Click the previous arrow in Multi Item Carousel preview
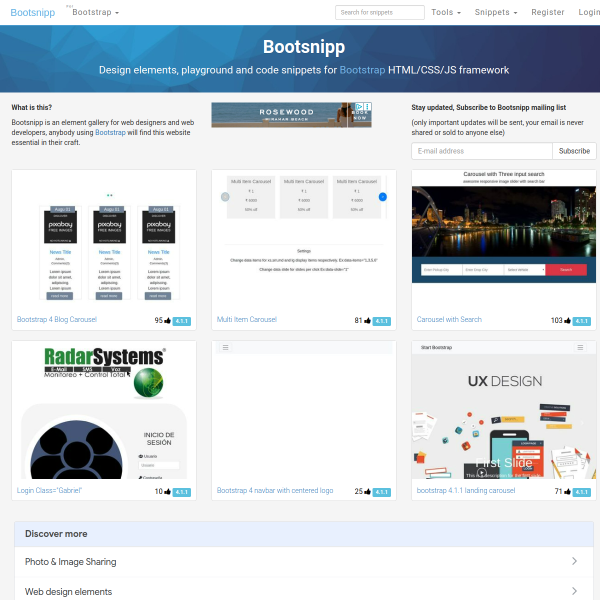 click(x=225, y=197)
